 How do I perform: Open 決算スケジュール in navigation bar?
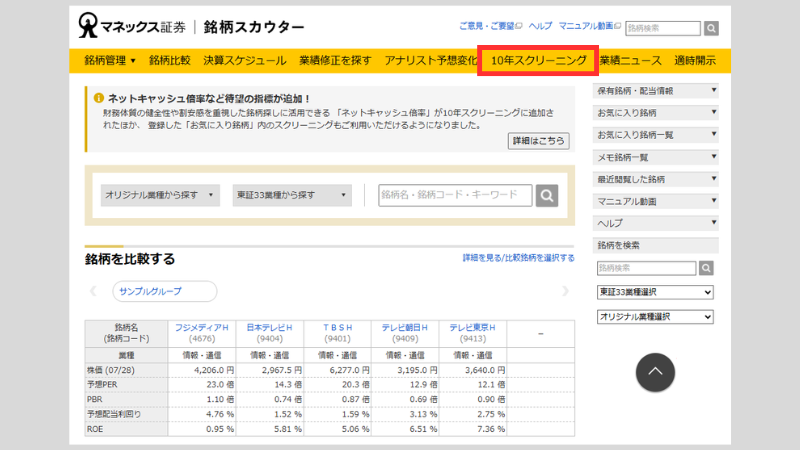point(244,61)
